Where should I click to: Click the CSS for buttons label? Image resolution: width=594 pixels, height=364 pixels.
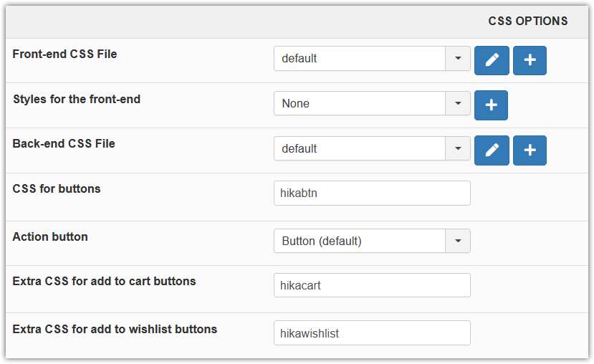click(57, 189)
